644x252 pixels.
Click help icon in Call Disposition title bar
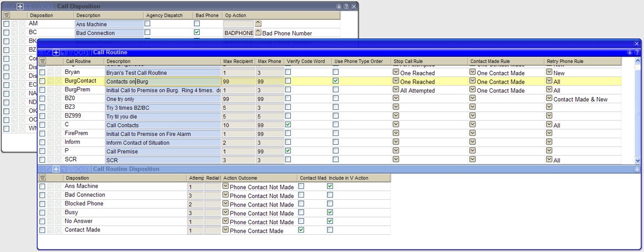tap(346, 7)
